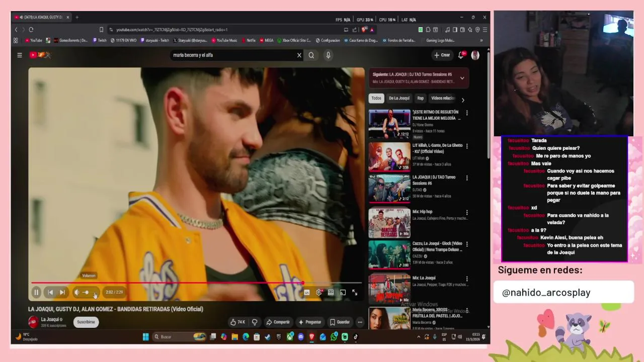Viewport: 644px width, 362px height.
Task: Save video with Guardar button
Action: [x=340, y=322]
